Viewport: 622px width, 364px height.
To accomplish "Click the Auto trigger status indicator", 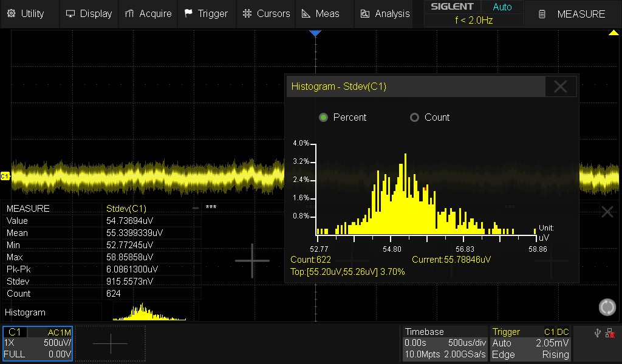I will click(x=502, y=7).
